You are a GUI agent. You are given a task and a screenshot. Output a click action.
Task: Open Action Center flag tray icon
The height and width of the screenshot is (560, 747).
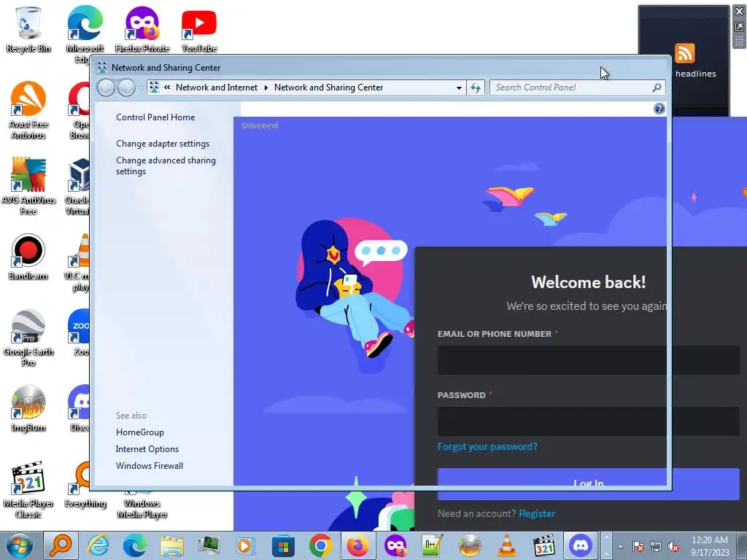pos(638,546)
